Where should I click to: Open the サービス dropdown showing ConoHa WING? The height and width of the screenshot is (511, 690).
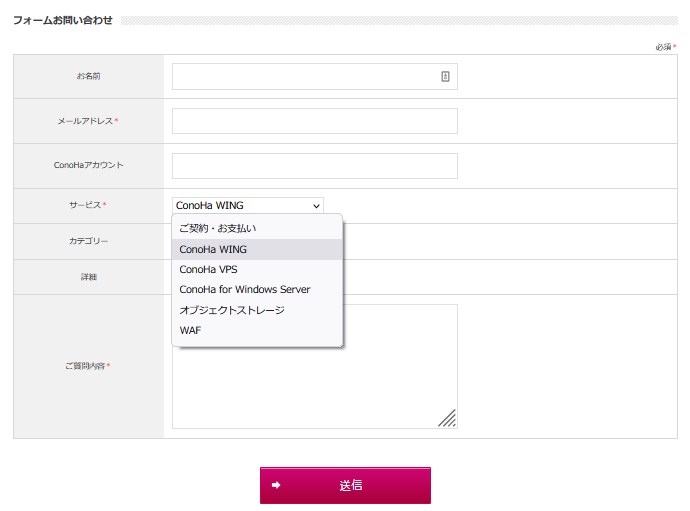(x=247, y=206)
